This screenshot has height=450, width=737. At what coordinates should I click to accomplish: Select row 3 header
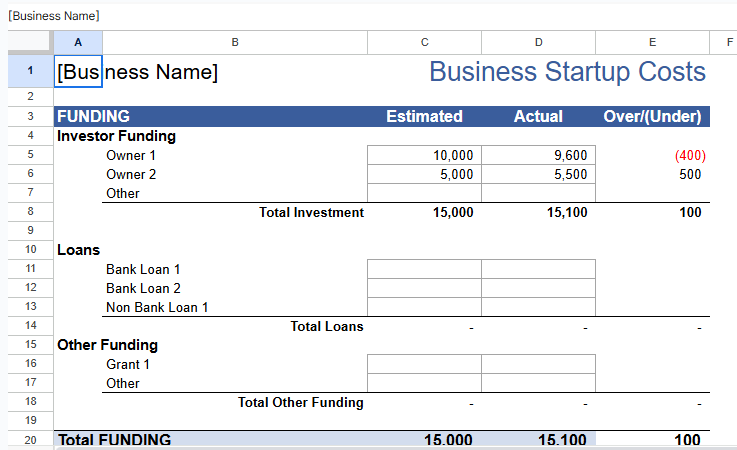(29, 116)
